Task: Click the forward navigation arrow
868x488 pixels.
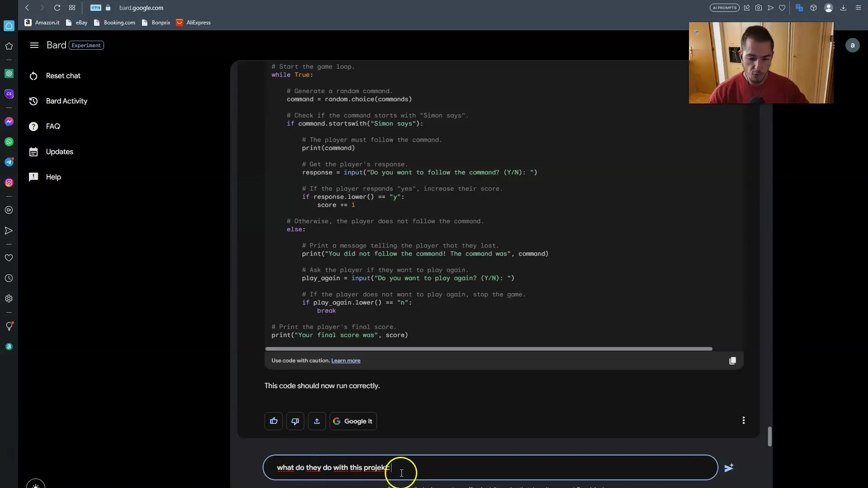Action: 41,7
